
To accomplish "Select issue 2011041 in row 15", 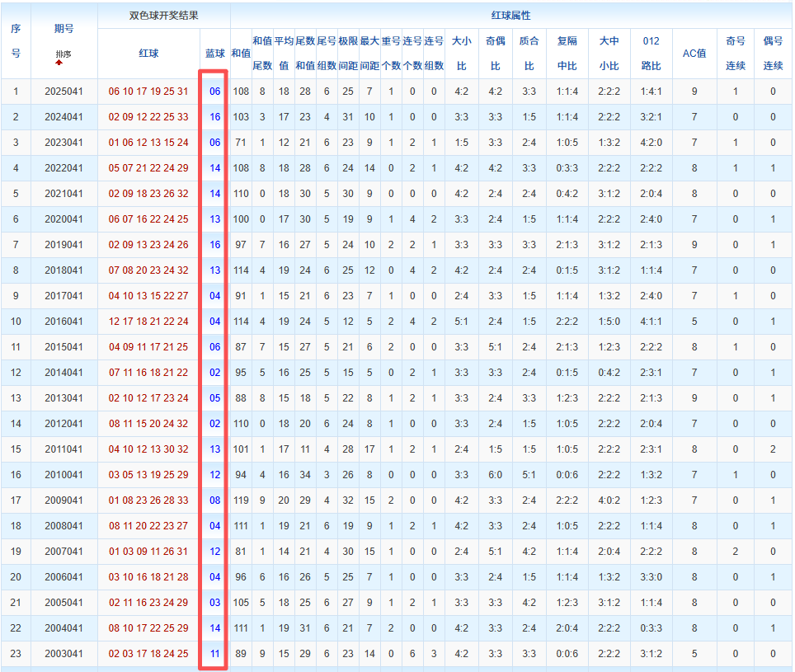I will 64,449.
